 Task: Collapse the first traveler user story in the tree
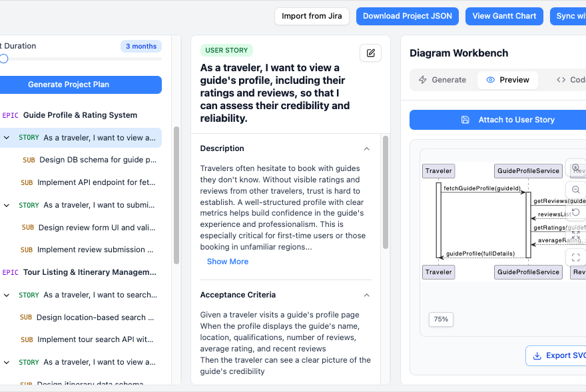coord(6,137)
